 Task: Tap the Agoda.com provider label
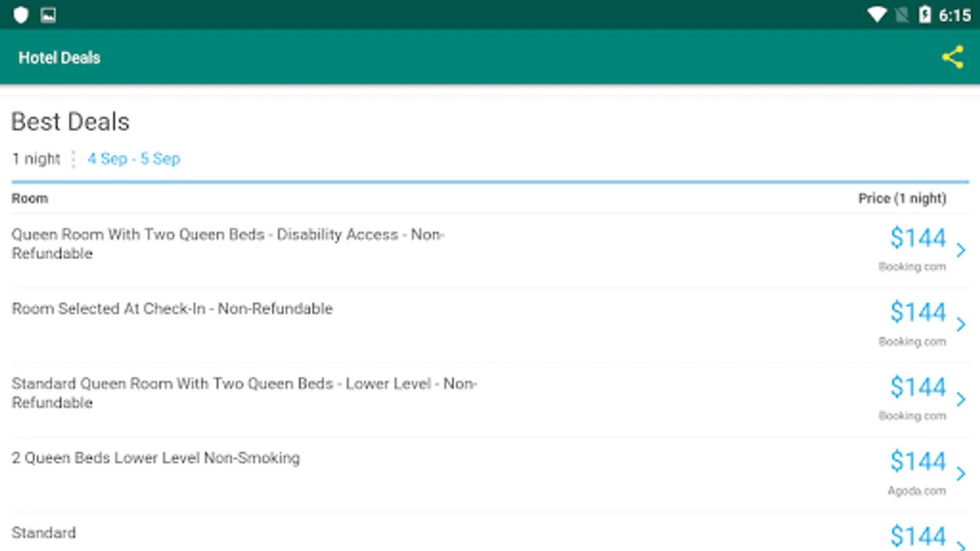[917, 490]
